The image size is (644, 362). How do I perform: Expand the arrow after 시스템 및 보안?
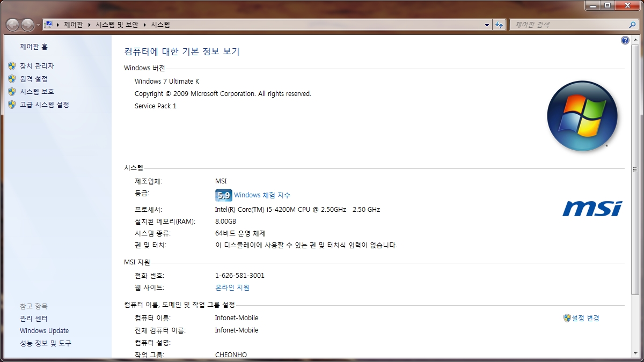click(144, 25)
